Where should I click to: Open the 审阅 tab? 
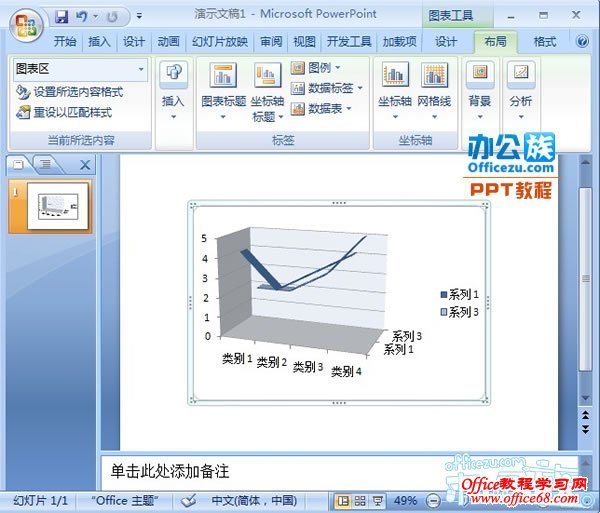(271, 41)
